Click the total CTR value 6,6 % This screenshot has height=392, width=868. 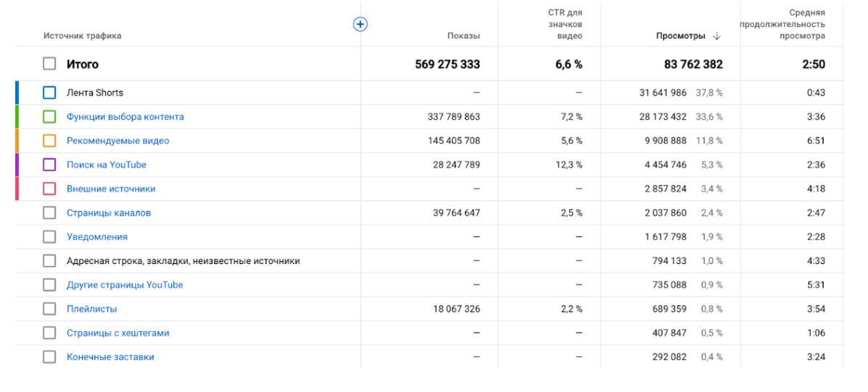point(569,64)
